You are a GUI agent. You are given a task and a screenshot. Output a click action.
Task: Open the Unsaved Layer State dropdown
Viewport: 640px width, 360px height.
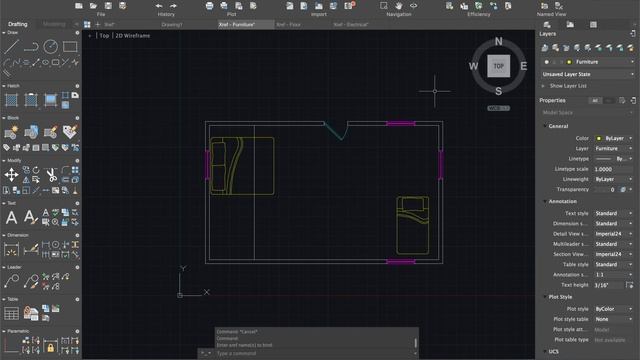coord(587,74)
